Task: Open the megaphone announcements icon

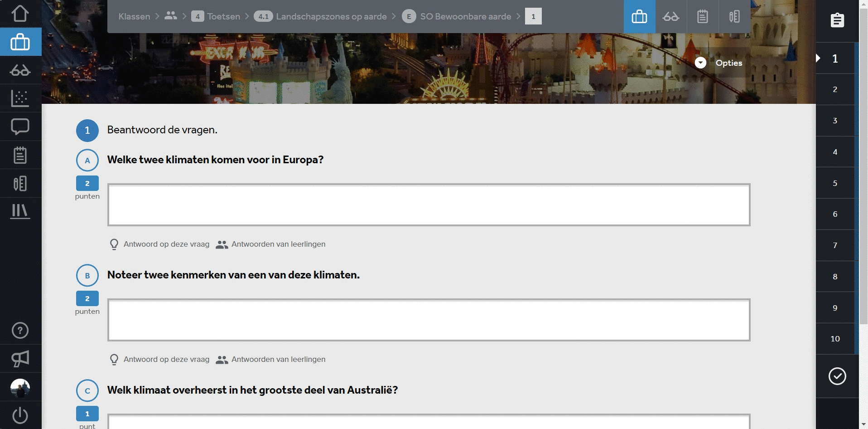Action: coord(20,359)
